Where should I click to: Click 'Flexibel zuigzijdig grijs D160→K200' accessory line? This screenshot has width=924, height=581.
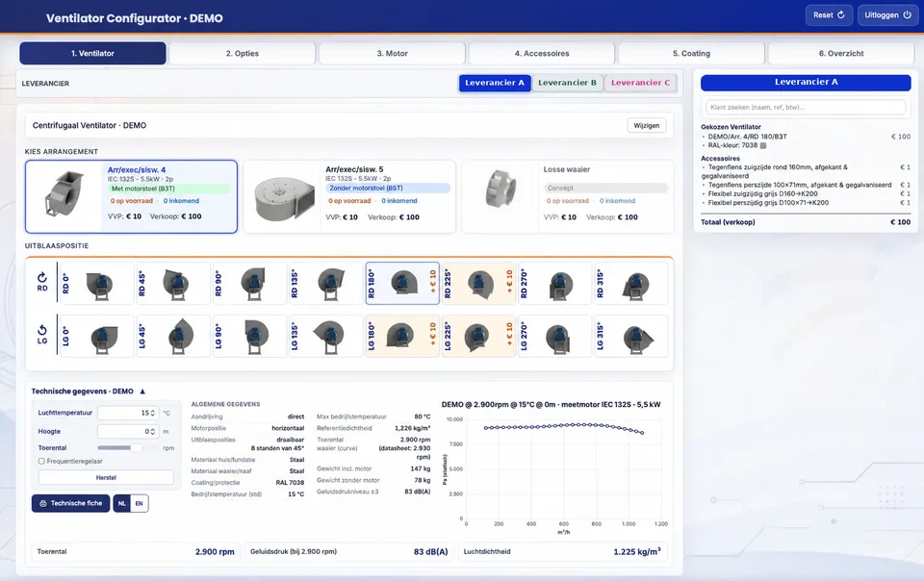762,193
